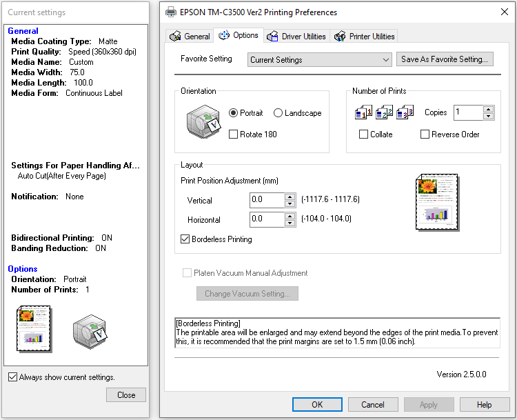The width and height of the screenshot is (517, 420).
Task: Click Save As Favorite Setting button
Action: click(445, 59)
